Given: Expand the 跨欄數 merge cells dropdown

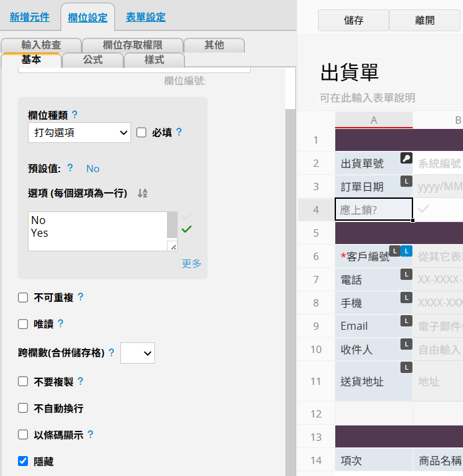Looking at the screenshot, I should click(138, 353).
